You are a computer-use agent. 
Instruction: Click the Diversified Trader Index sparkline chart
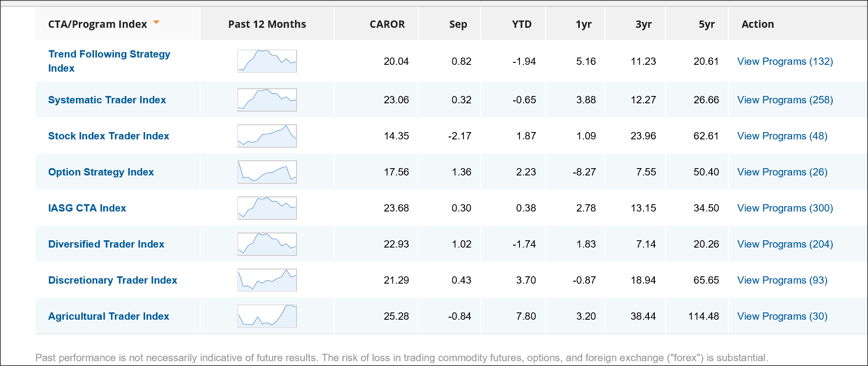tap(267, 244)
